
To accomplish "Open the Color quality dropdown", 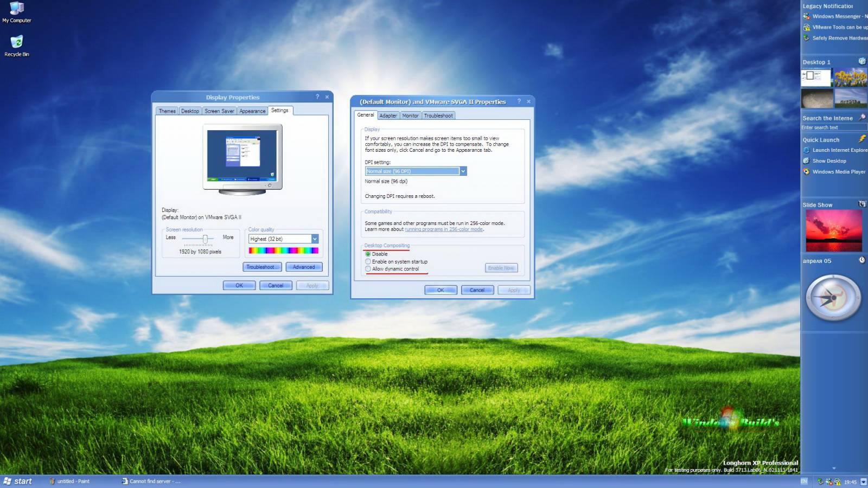I will (315, 239).
